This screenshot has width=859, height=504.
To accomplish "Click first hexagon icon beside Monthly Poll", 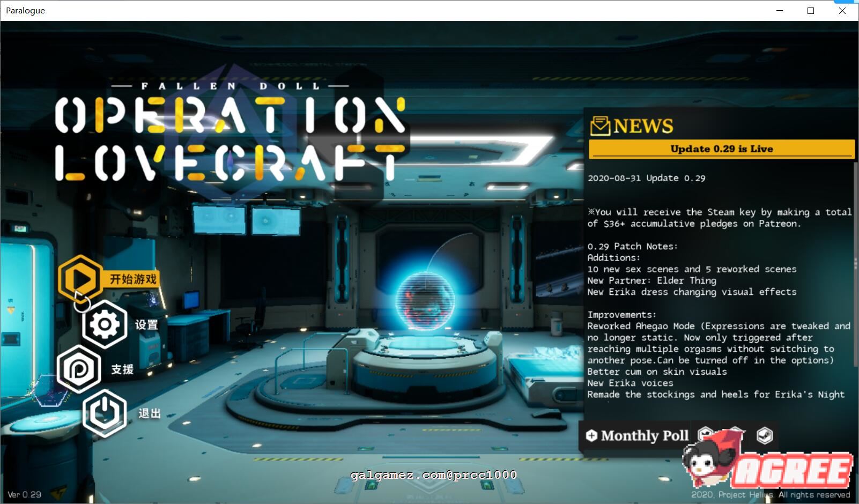I will click(x=705, y=434).
